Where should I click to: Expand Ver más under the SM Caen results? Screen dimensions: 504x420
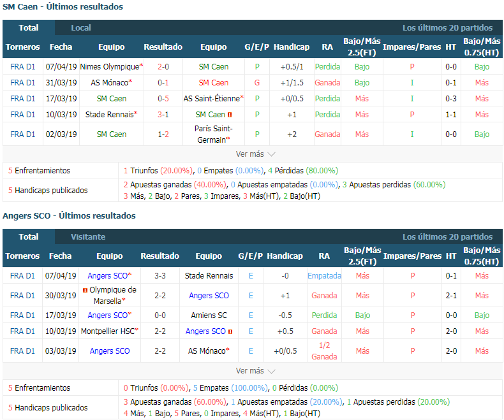pos(256,154)
